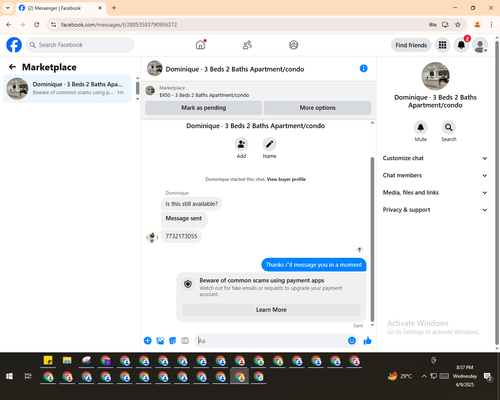
Task: Open the Windows Start menu
Action: point(9,376)
